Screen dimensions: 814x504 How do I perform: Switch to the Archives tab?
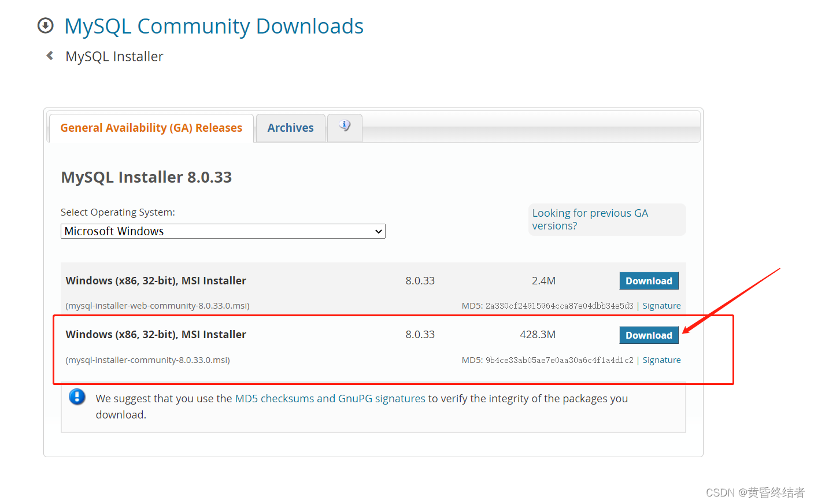coord(290,128)
